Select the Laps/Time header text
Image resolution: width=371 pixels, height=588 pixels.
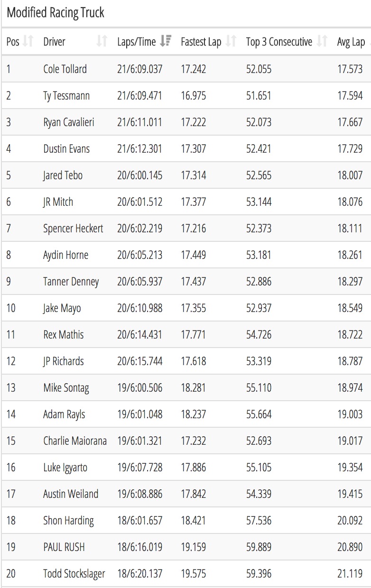(x=137, y=42)
